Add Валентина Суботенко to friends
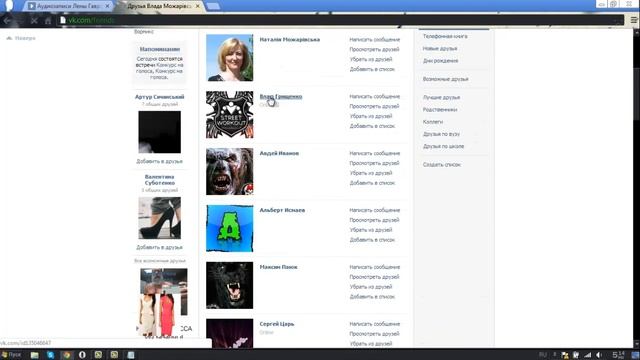This screenshot has height=360, width=640. coord(159,247)
